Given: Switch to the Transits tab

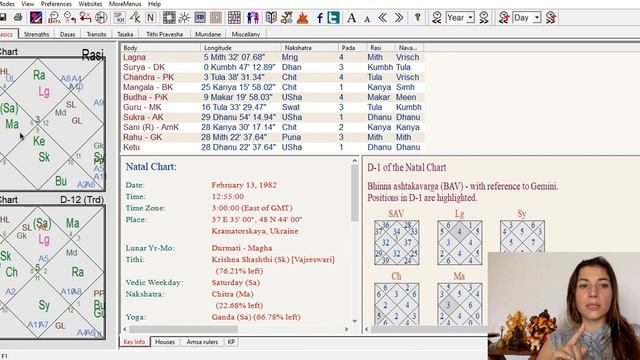Looking at the screenshot, I should pyautogui.click(x=96, y=34).
